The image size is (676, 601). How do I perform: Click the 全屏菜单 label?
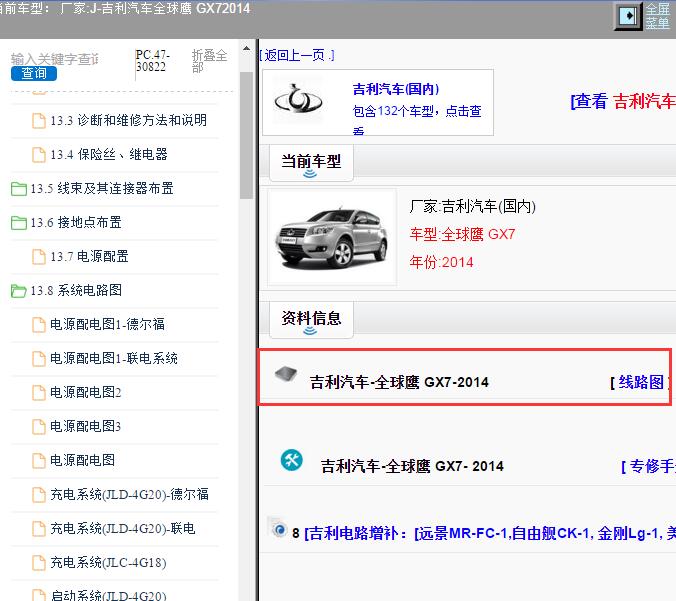tap(657, 16)
